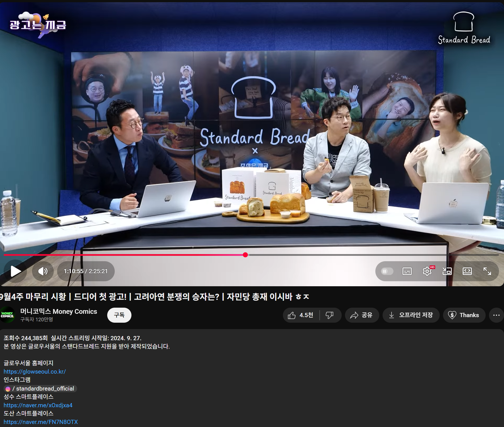This screenshot has height=427, width=504.
Task: Click the streaming start date 2024. 9. 27.
Action: pos(126,338)
